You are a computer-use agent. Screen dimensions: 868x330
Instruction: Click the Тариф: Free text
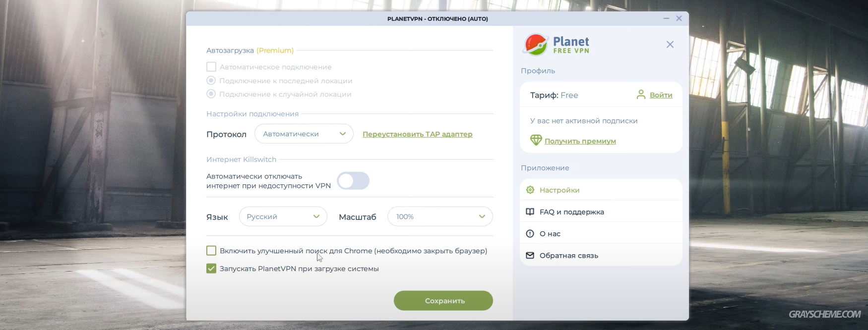554,95
